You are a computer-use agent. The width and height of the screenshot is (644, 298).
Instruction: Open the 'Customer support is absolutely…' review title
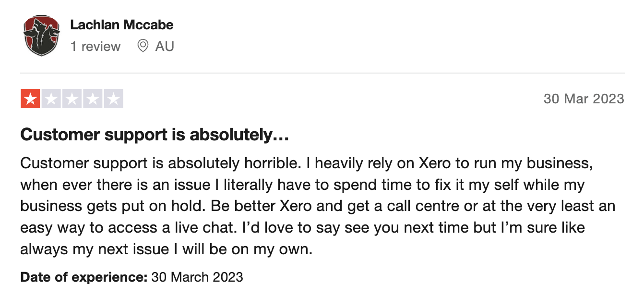click(x=154, y=135)
